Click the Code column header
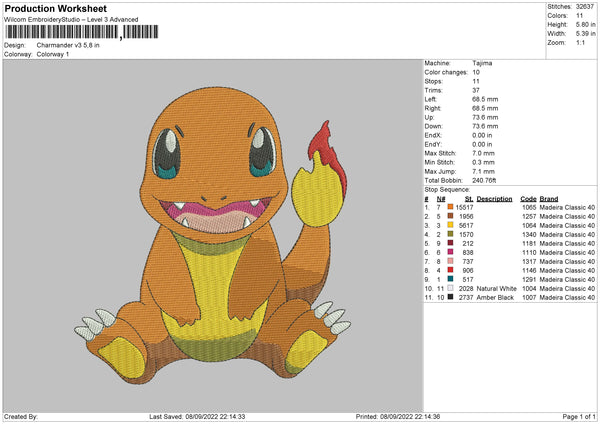 [x=528, y=198]
